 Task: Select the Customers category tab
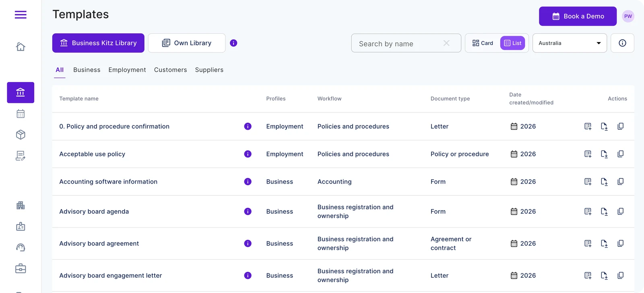pyautogui.click(x=171, y=70)
